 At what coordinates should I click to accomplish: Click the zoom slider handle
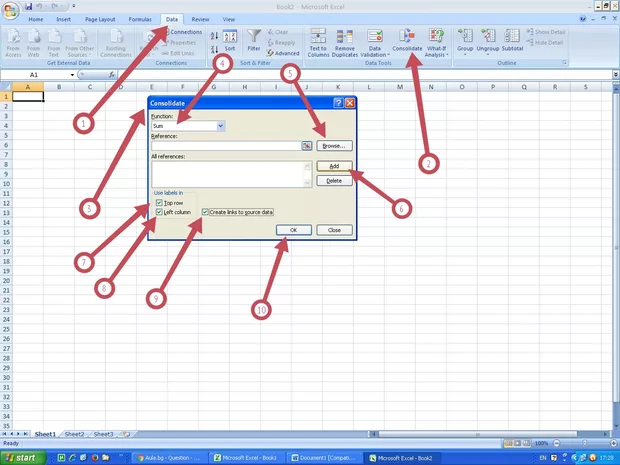[x=584, y=443]
